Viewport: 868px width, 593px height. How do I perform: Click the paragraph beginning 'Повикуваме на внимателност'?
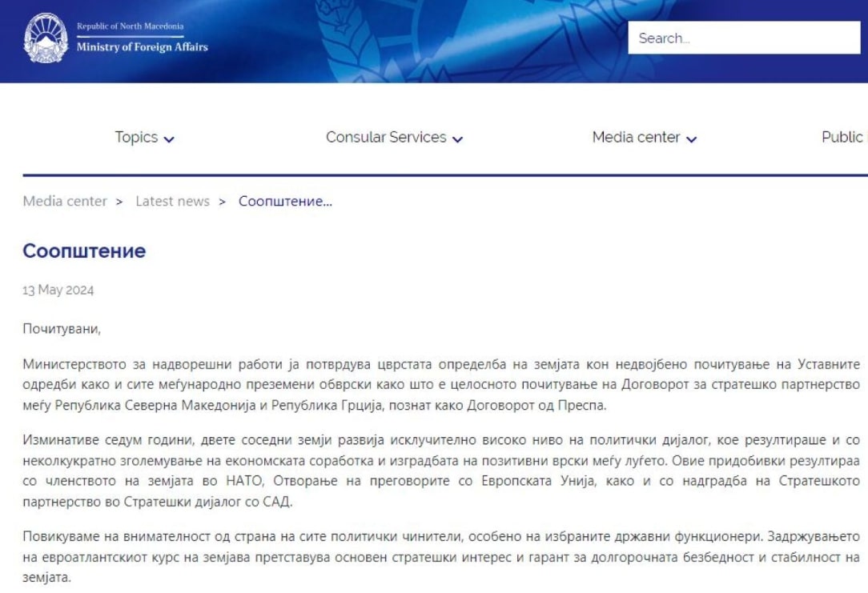[x=440, y=555]
